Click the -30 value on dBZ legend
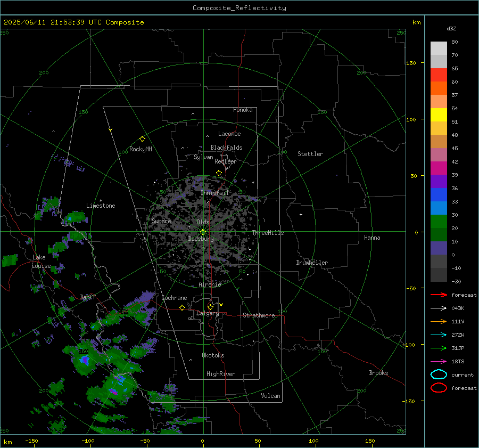This screenshot has width=479, height=448. 456,282
